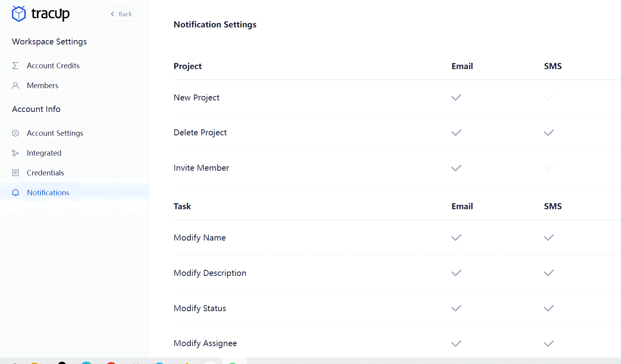The height and width of the screenshot is (364, 621).
Task: Click Workspace Settings label link
Action: coord(49,41)
